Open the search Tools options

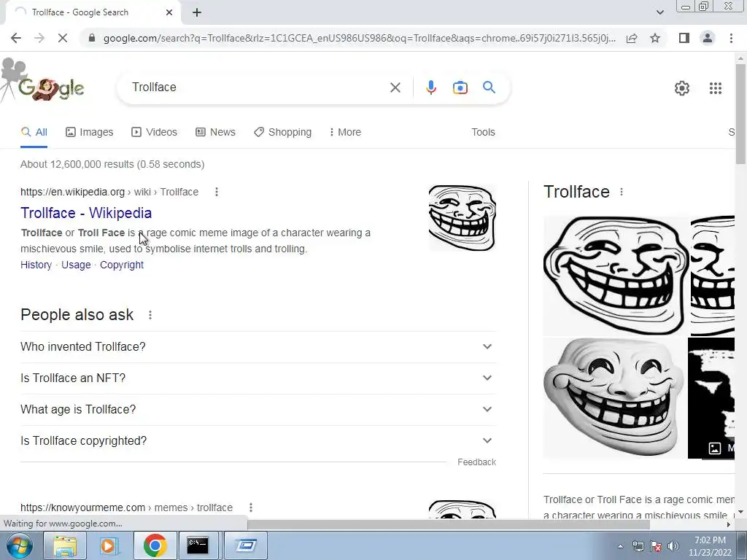tap(483, 132)
